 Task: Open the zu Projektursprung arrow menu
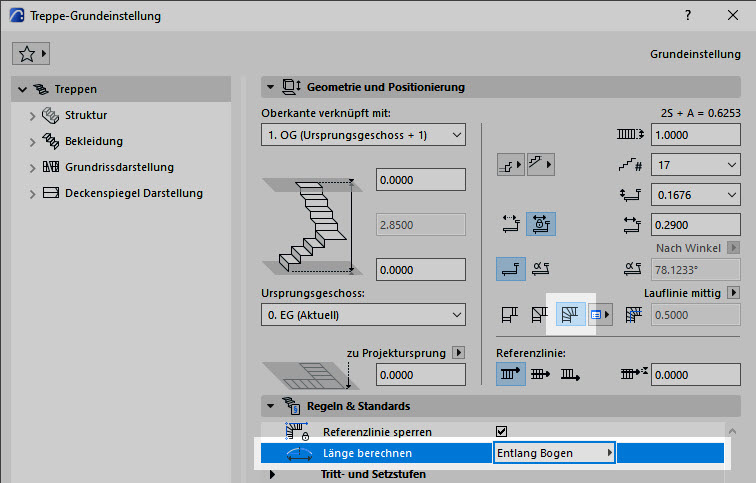pos(459,352)
